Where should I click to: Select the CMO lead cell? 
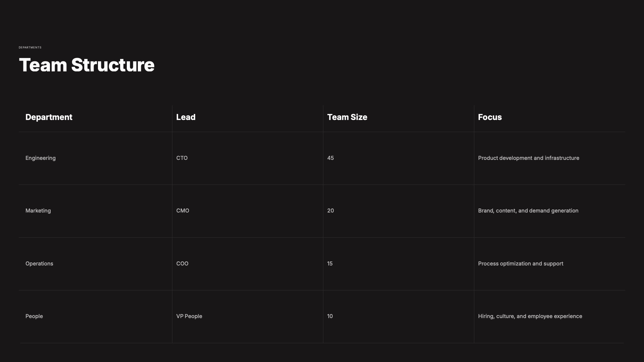183,211
